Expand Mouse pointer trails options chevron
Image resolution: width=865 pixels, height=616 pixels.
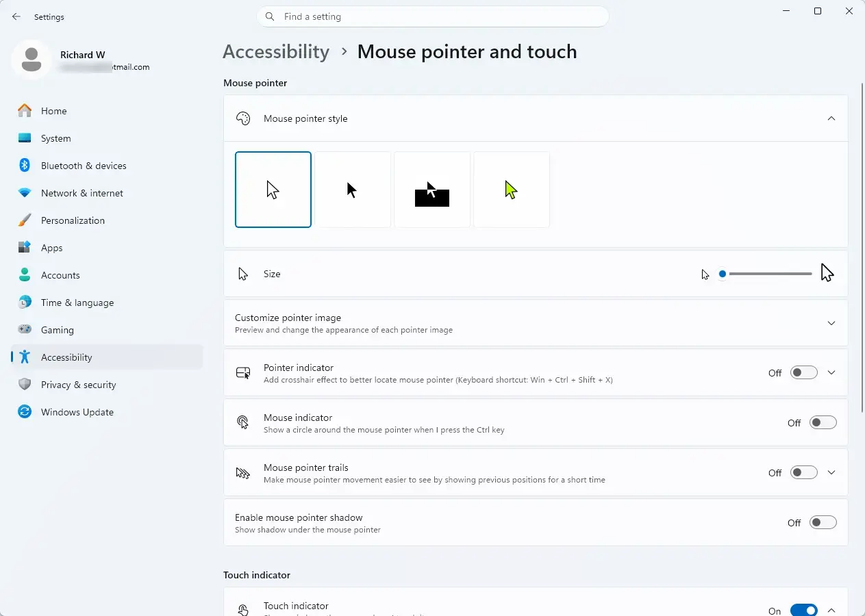click(x=831, y=473)
